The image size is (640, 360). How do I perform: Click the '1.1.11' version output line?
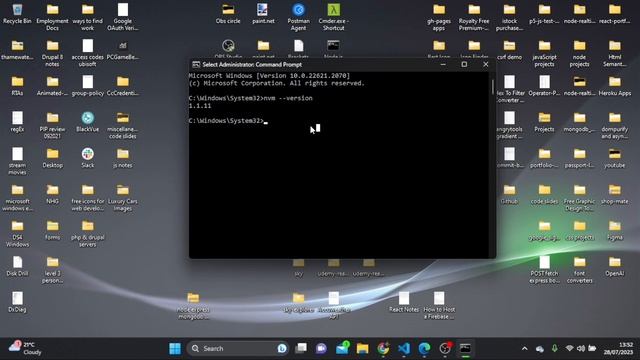[200, 106]
